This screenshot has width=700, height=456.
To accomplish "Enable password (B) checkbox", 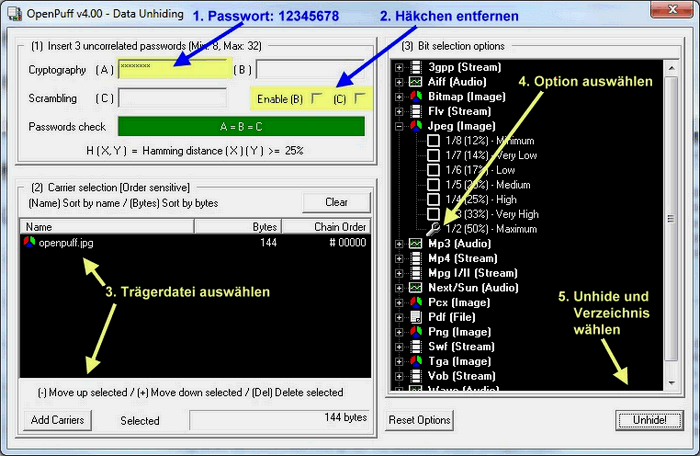I will (x=317, y=98).
